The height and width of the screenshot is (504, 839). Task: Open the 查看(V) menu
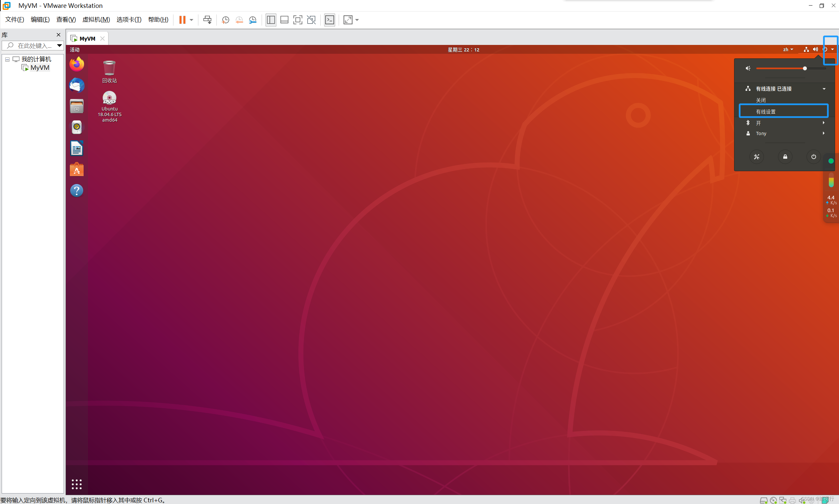point(66,19)
